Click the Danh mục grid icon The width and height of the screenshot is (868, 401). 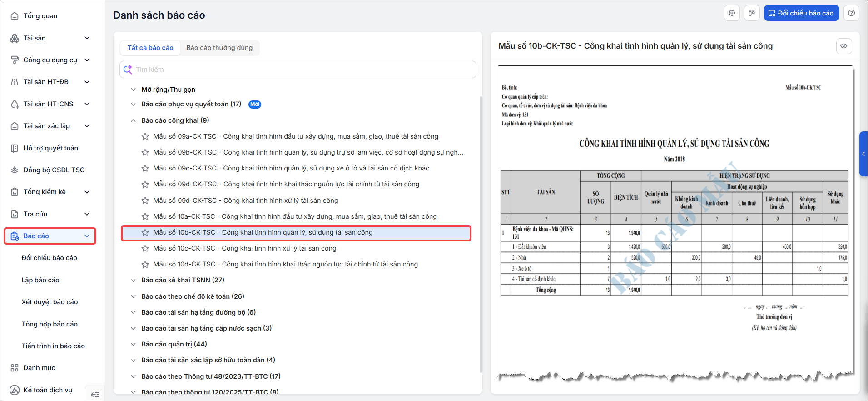point(15,368)
